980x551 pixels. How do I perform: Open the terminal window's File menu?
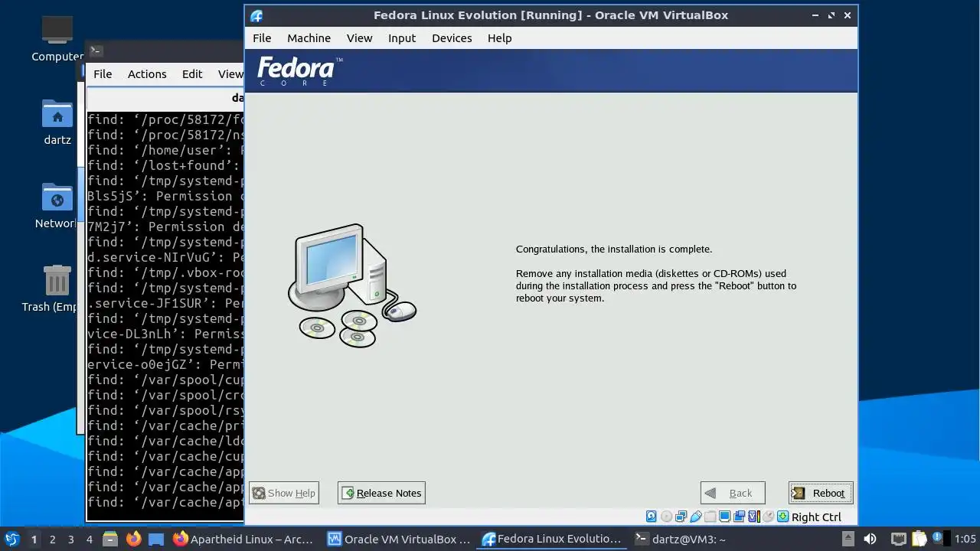[x=103, y=73]
